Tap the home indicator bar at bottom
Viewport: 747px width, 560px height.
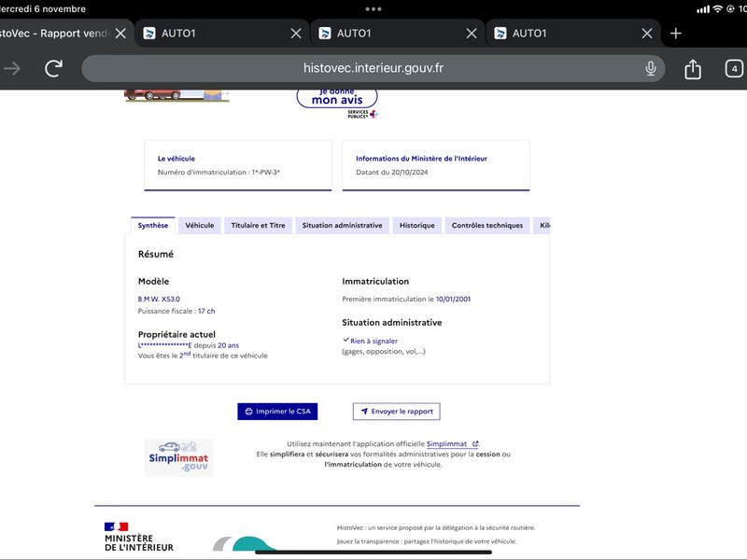373,553
